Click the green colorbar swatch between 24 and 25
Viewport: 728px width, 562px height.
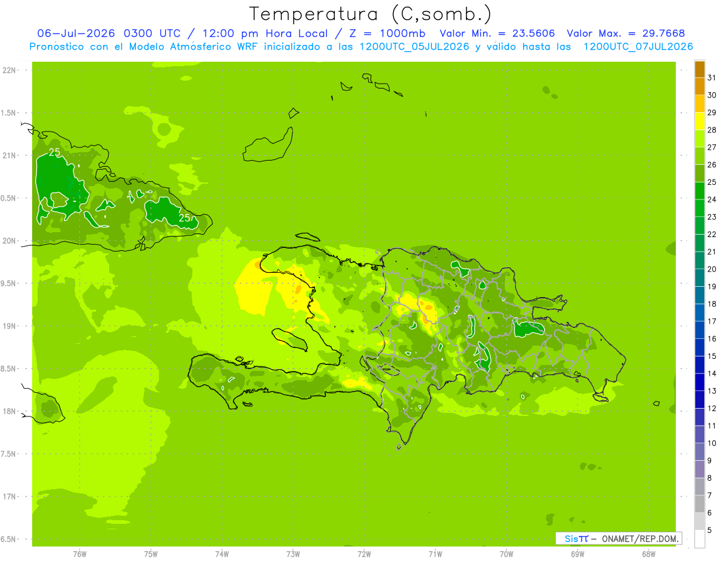coord(699,191)
